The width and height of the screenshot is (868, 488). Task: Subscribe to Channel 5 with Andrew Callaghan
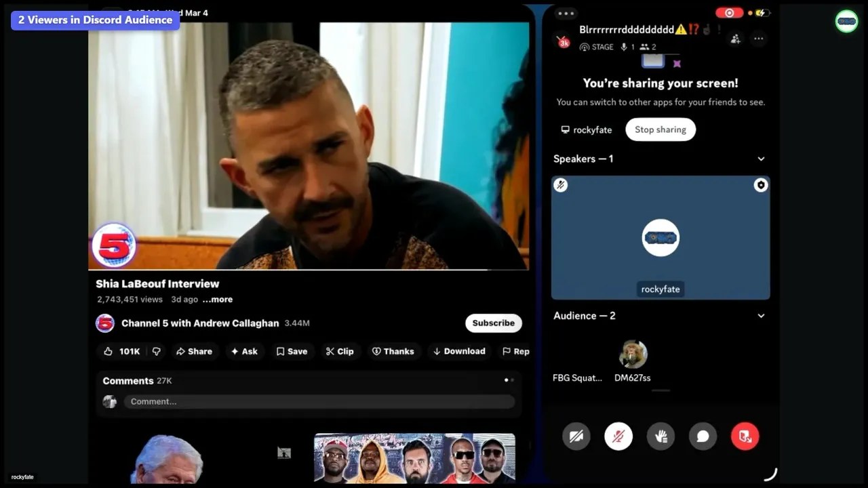coord(494,323)
